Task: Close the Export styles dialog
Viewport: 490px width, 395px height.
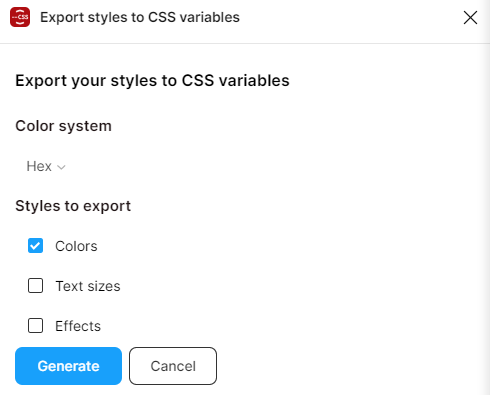Action: click(470, 17)
